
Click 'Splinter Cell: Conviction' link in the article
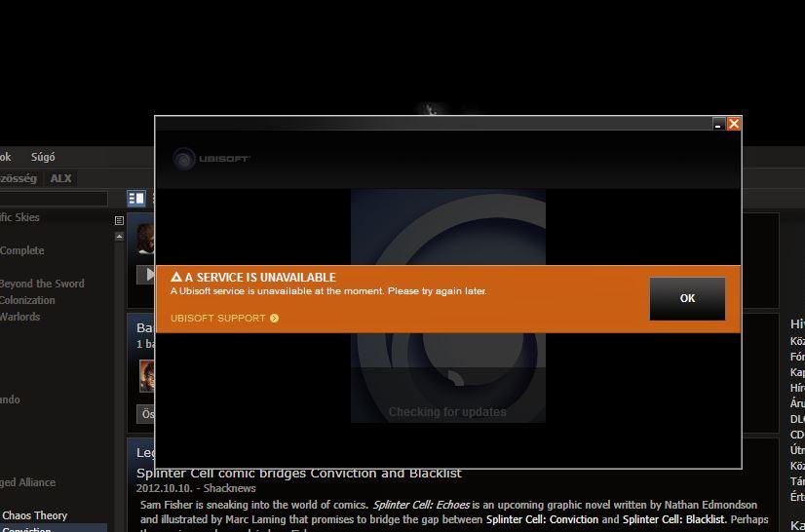click(x=542, y=519)
